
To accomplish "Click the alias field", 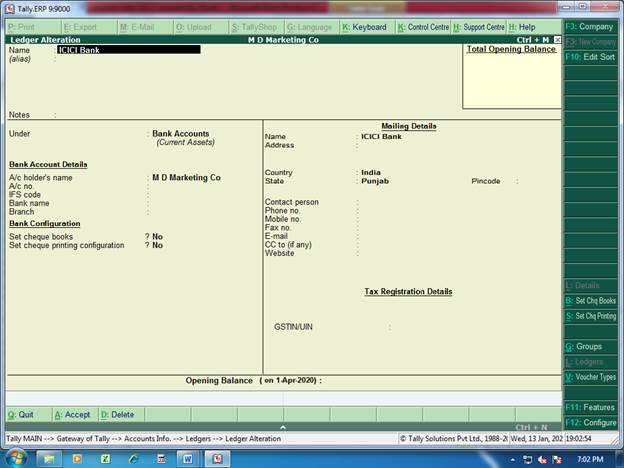I will (x=129, y=59).
